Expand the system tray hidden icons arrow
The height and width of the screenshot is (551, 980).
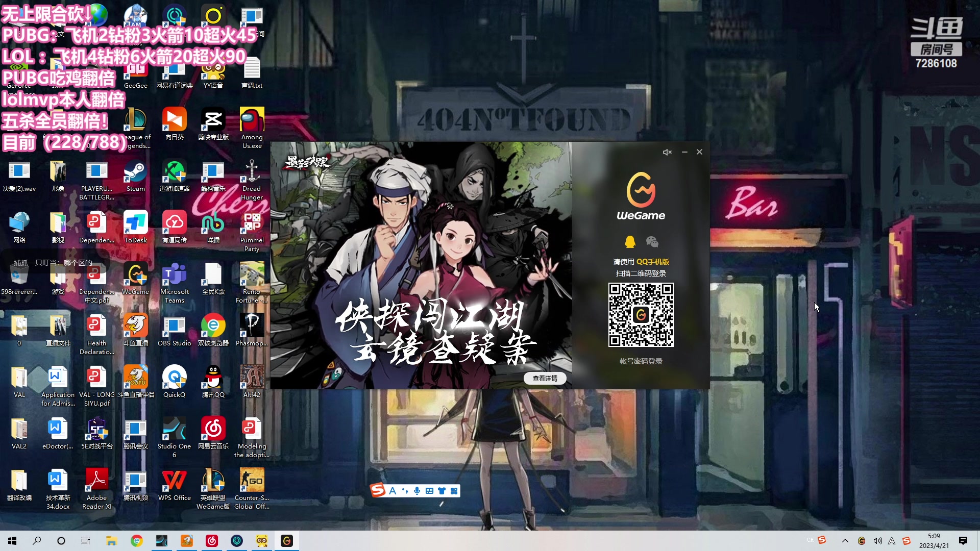[845, 541]
